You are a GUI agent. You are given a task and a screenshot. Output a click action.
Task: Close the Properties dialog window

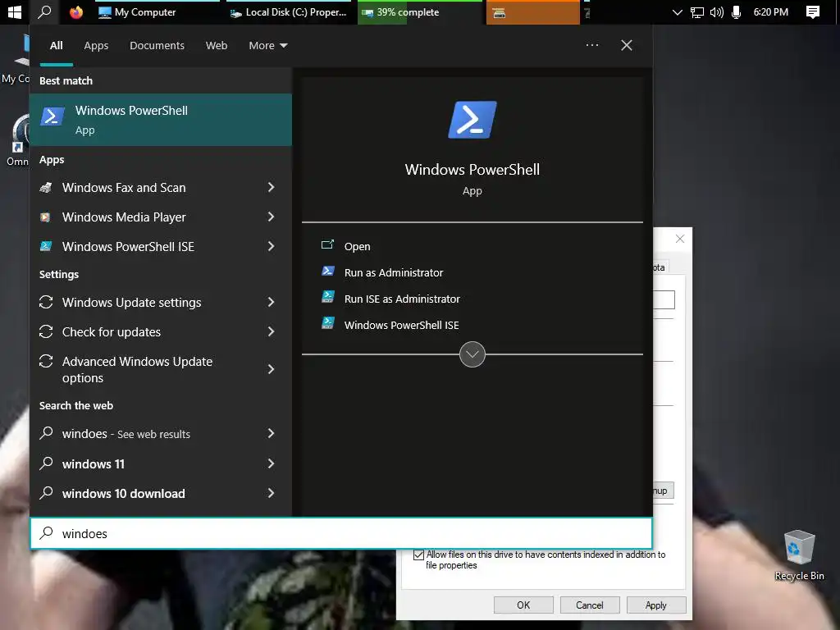tap(680, 239)
